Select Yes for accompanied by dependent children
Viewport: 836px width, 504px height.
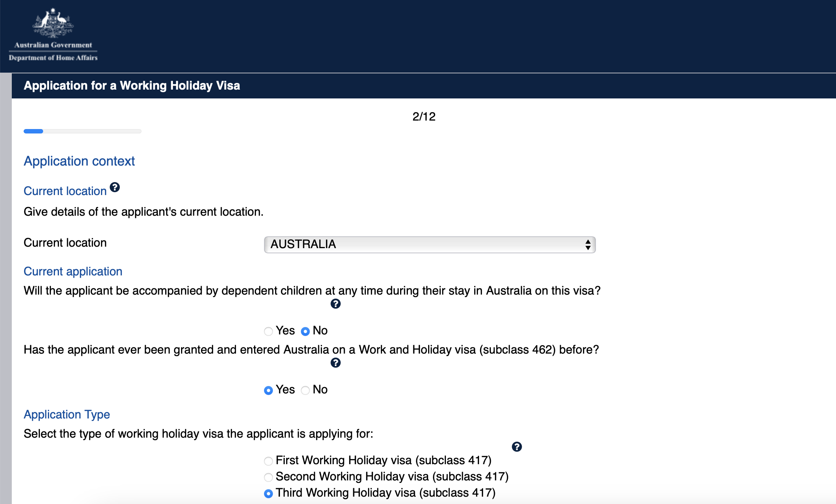pos(268,331)
